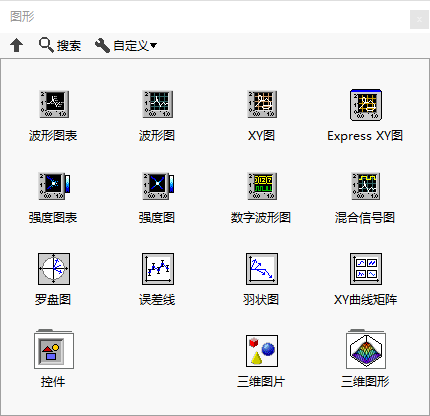Viewport: 430px width, 416px height.
Task: Choose the XY图 graph icon
Action: pos(262,104)
